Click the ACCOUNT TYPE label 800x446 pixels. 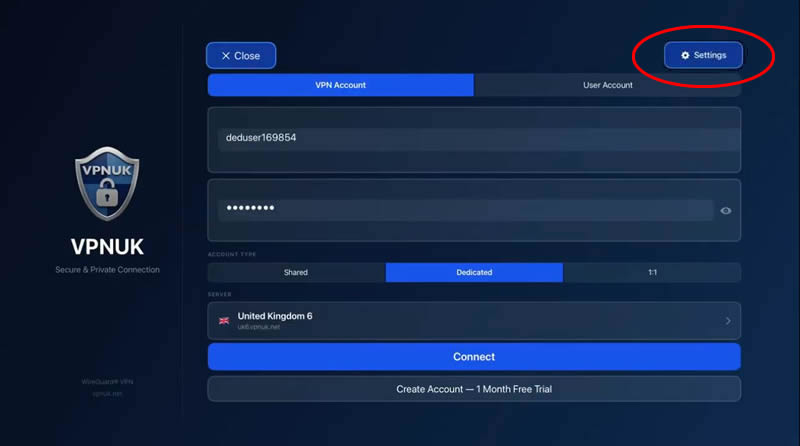[x=232, y=254]
